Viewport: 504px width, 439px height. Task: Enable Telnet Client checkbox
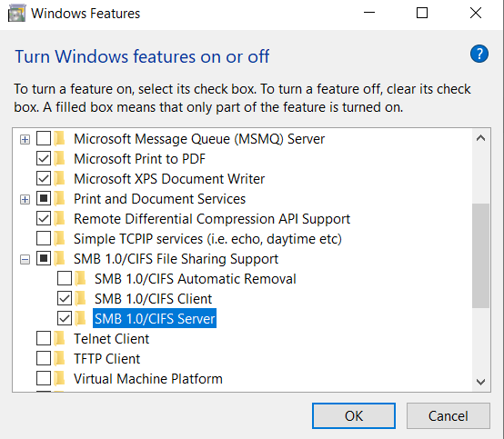click(x=44, y=338)
